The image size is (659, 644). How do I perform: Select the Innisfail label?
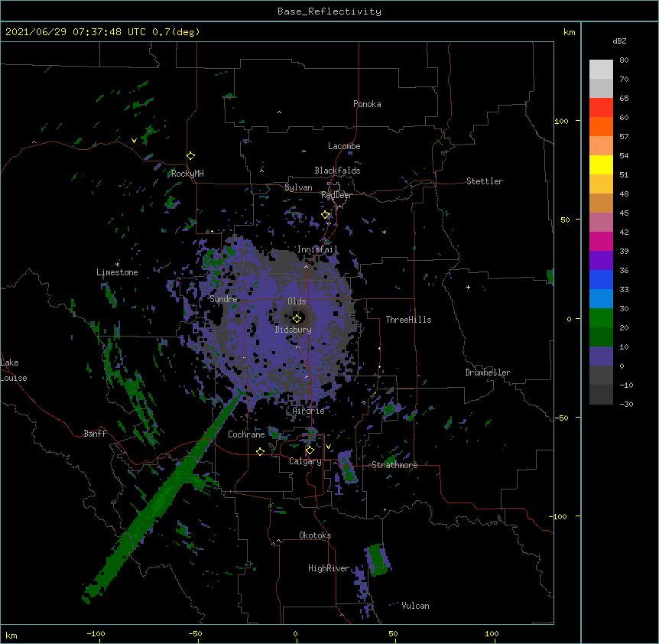317,249
